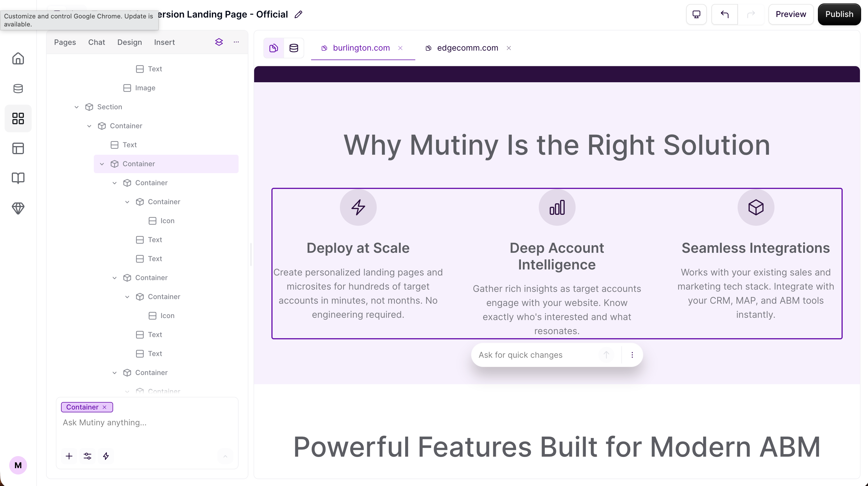Click the database icon in left sidebar

(x=18, y=89)
